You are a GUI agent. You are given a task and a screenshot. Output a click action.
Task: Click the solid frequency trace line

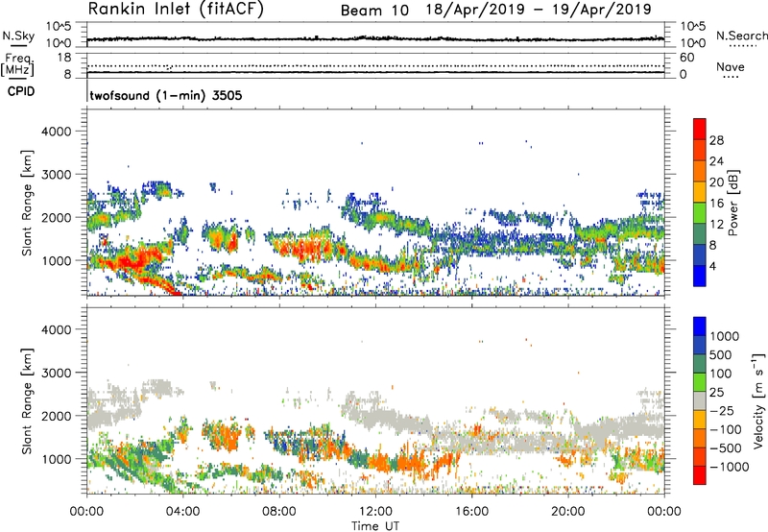pyautogui.click(x=375, y=72)
